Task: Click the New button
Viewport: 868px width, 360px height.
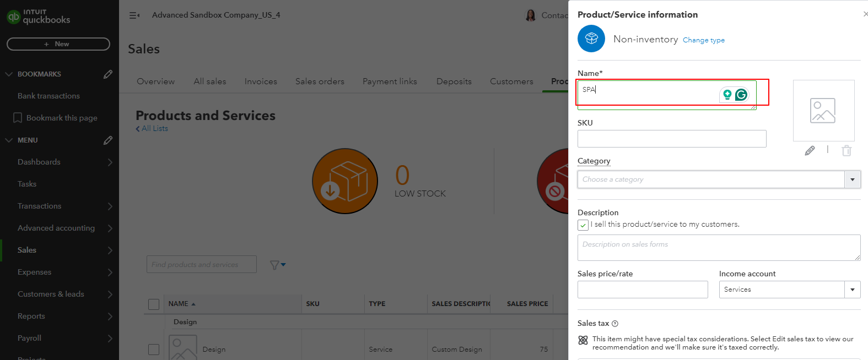Action: point(58,44)
